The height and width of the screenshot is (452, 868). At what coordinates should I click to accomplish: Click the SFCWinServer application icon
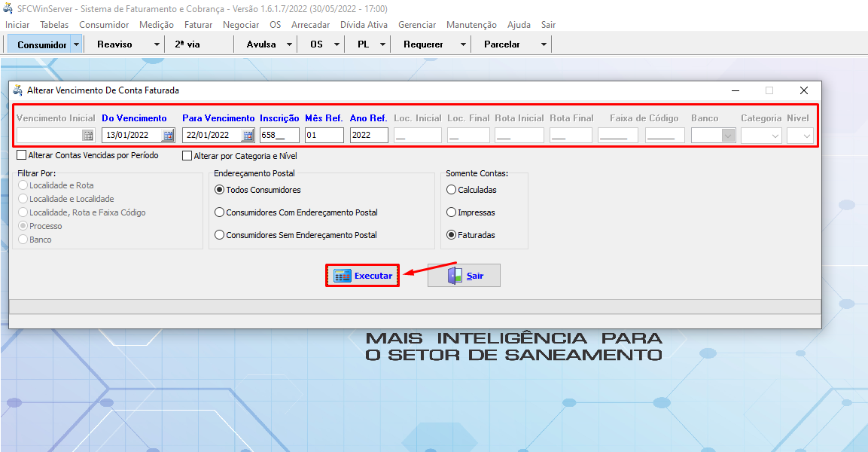coord(8,9)
